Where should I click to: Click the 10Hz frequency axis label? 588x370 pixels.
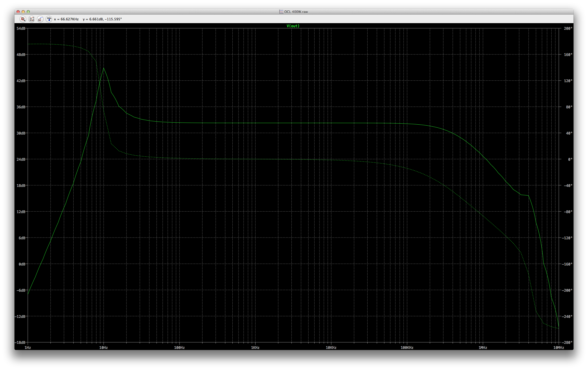click(104, 348)
